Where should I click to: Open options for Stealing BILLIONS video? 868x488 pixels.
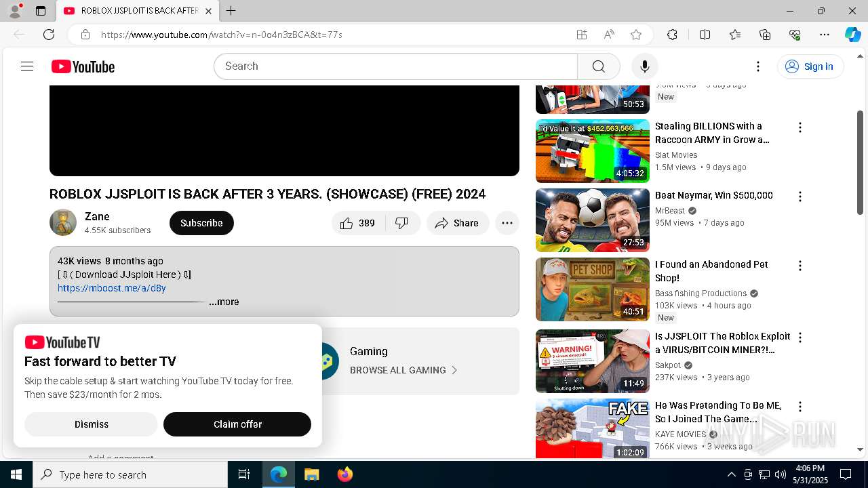(x=800, y=127)
